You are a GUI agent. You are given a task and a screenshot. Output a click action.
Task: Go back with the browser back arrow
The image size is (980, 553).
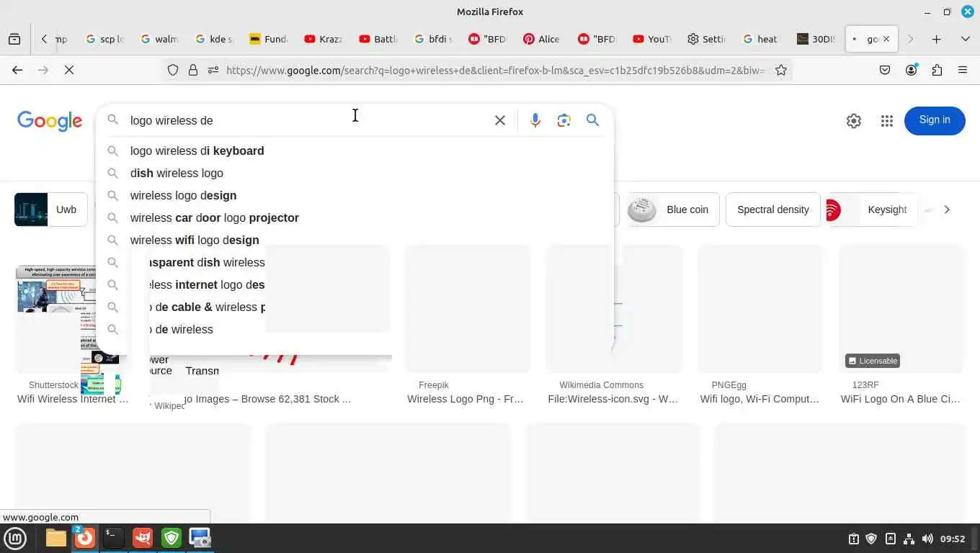[17, 70]
